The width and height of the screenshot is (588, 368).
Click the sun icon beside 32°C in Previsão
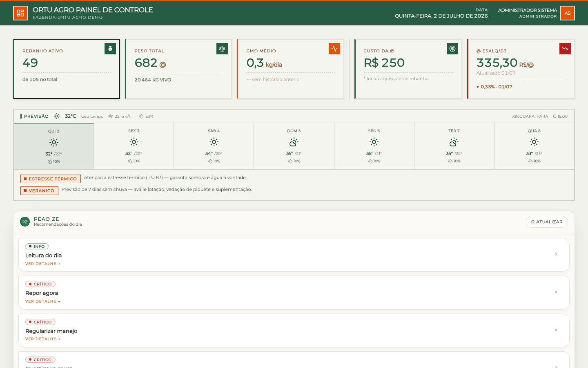(57, 116)
